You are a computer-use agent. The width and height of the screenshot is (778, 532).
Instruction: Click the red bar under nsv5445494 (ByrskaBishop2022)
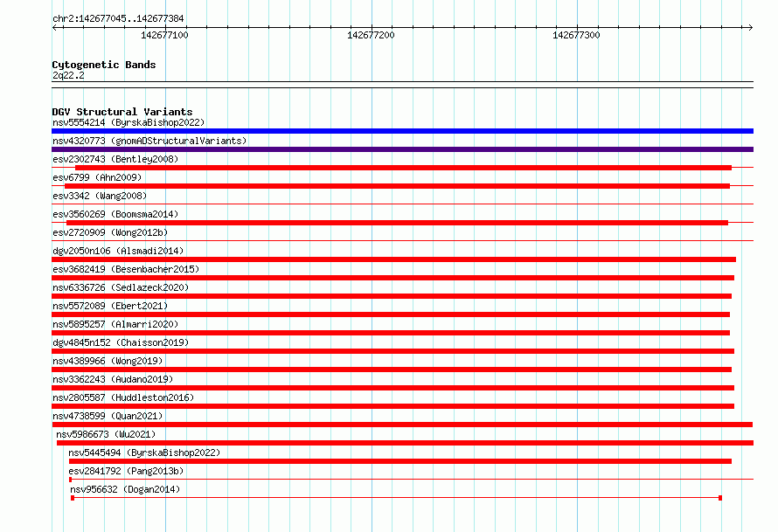pos(400,461)
